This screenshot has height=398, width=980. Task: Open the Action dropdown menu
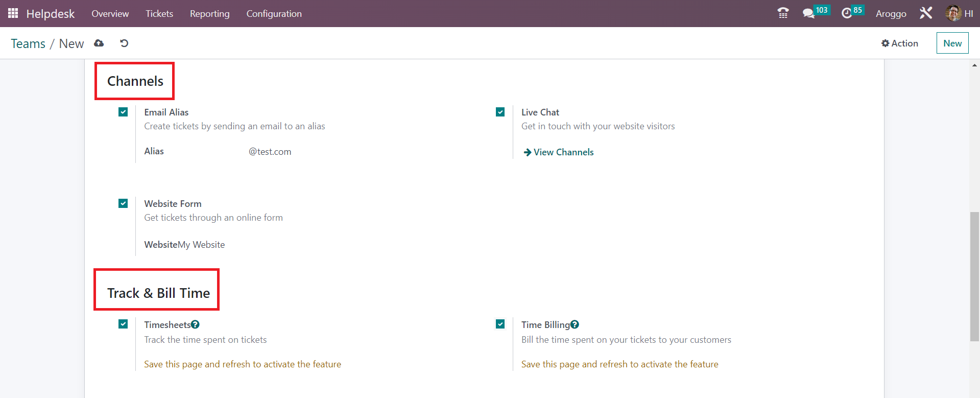[x=899, y=43]
